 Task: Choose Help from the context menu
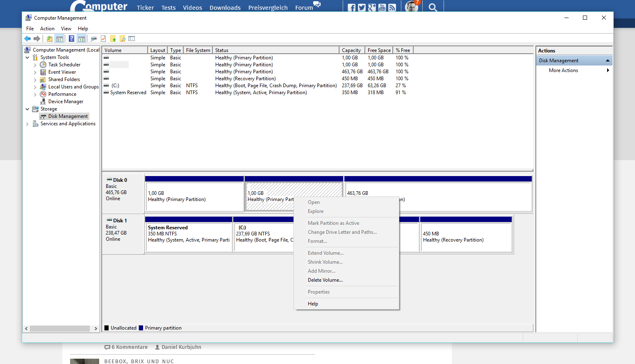[x=313, y=304]
